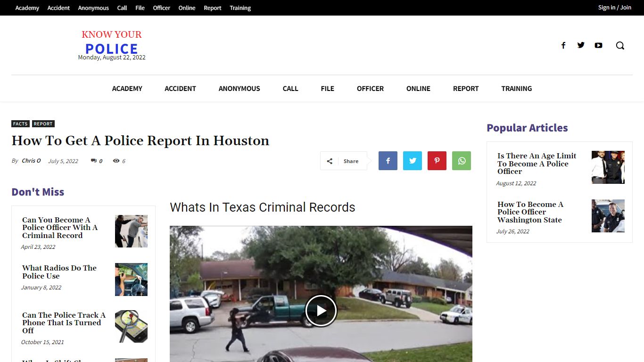The image size is (644, 362).
Task: Open Track A Phone Turned Off article
Action: 64,323
